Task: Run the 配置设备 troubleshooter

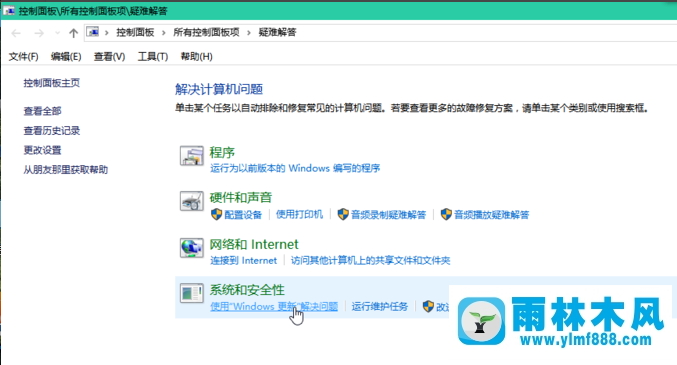Action: [243, 215]
